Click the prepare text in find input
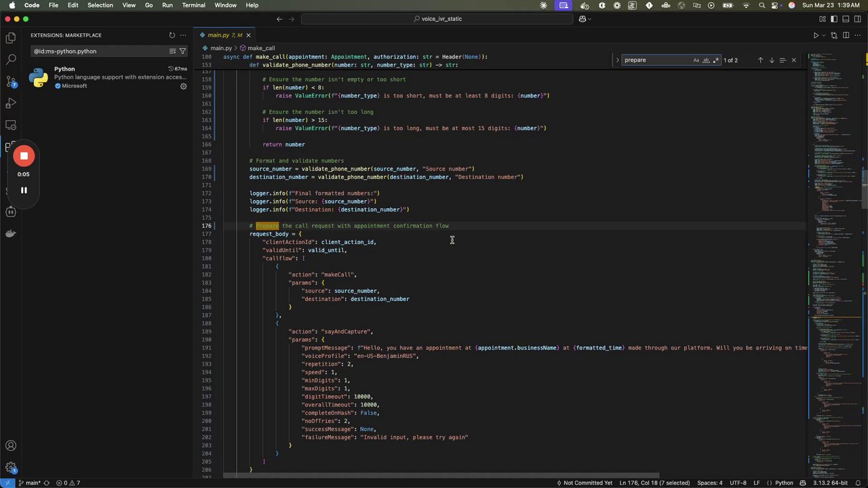 click(635, 60)
